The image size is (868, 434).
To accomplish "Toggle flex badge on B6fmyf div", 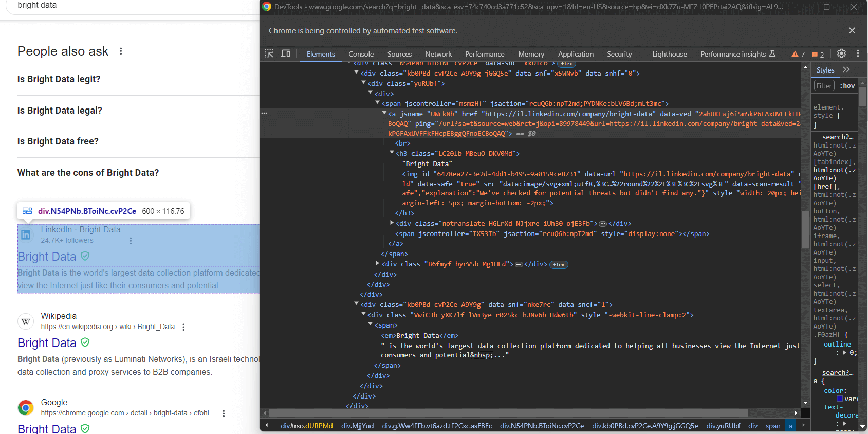I will coord(559,265).
